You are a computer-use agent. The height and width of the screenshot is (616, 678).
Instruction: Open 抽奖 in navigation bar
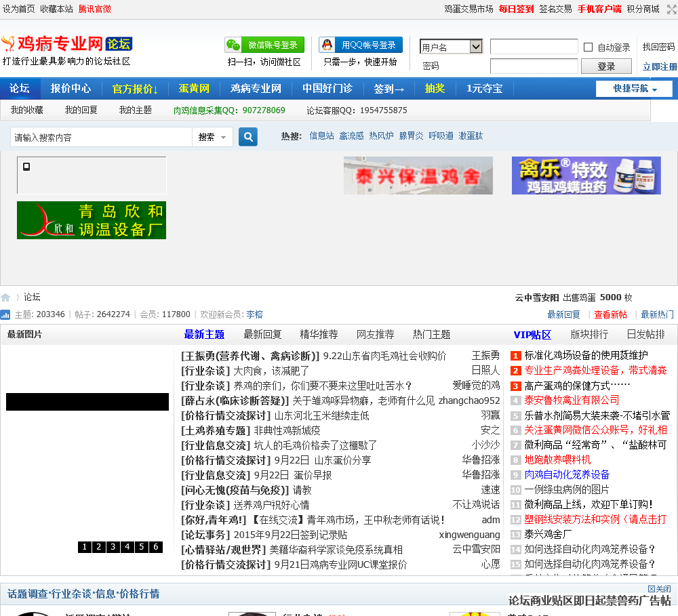click(x=435, y=89)
